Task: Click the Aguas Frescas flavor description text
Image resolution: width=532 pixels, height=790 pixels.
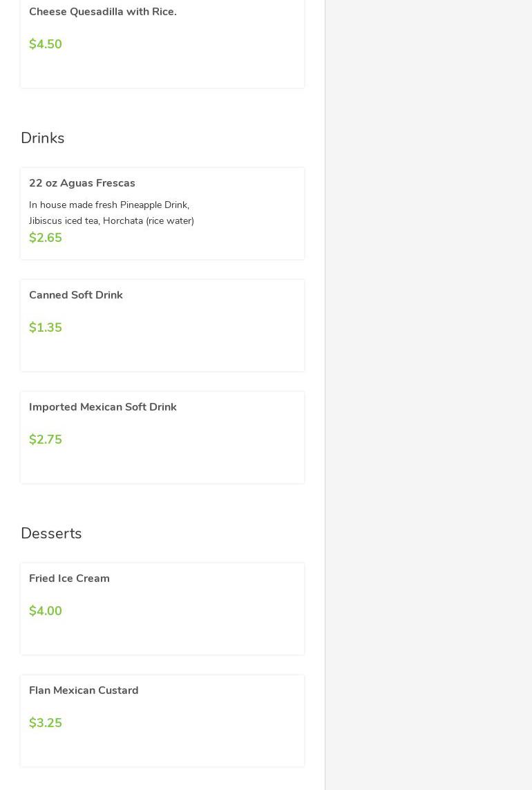Action: click(x=111, y=213)
